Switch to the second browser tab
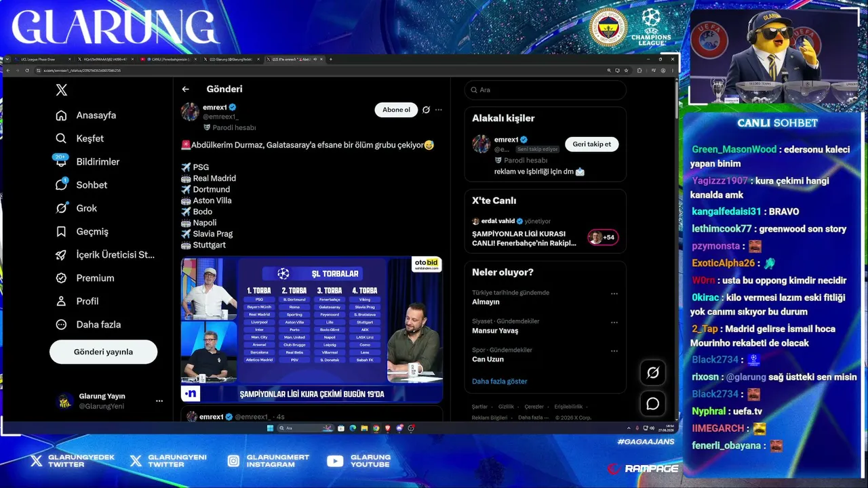Image resolution: width=868 pixels, height=488 pixels. pyautogui.click(x=105, y=60)
